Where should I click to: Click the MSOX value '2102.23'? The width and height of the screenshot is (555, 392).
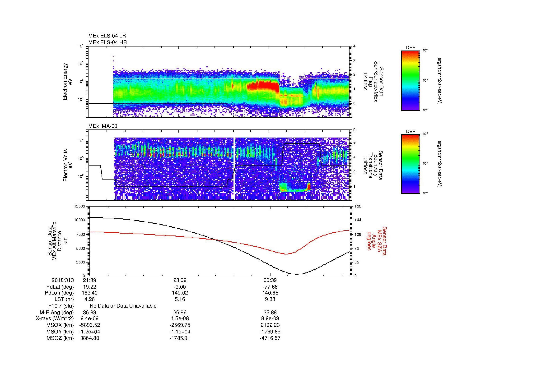click(x=270, y=325)
